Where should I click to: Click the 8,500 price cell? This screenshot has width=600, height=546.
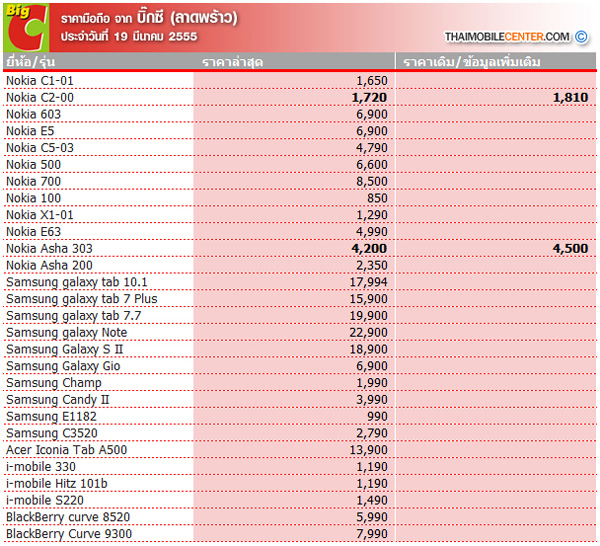click(x=372, y=181)
